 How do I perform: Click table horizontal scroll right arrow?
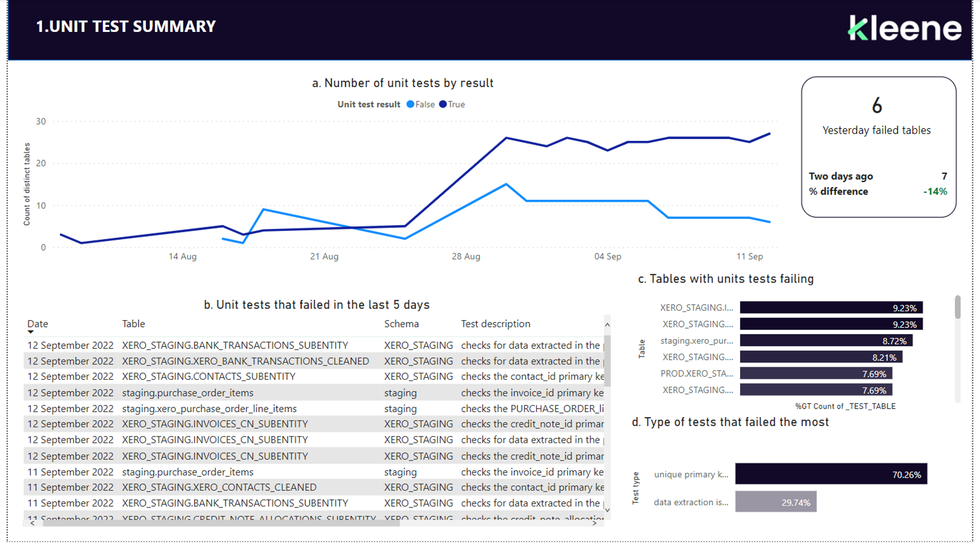click(x=594, y=523)
